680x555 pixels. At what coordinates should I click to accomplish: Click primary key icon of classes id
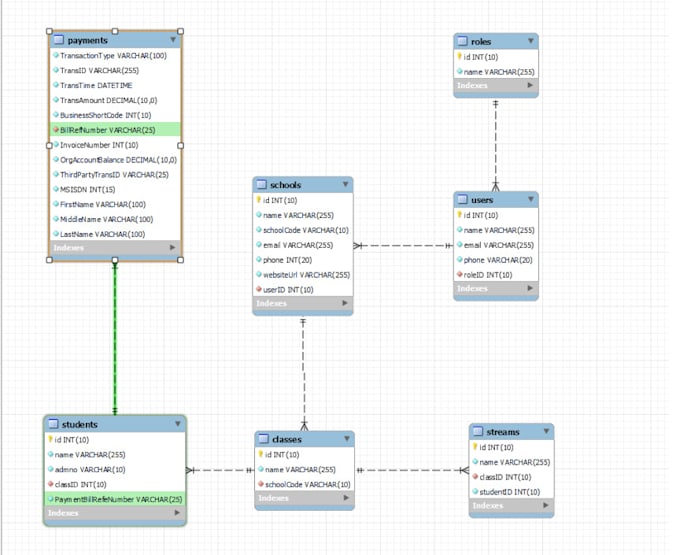[261, 454]
